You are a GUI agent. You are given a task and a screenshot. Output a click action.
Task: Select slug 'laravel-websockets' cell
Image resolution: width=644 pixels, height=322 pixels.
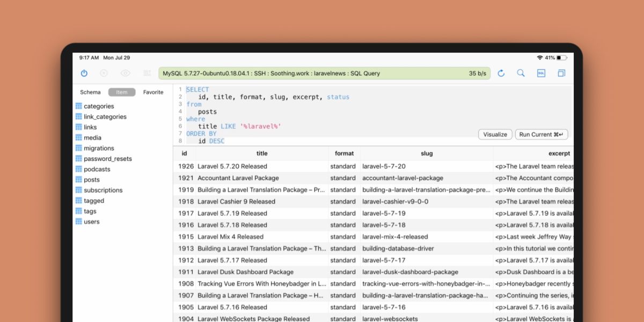click(427, 319)
